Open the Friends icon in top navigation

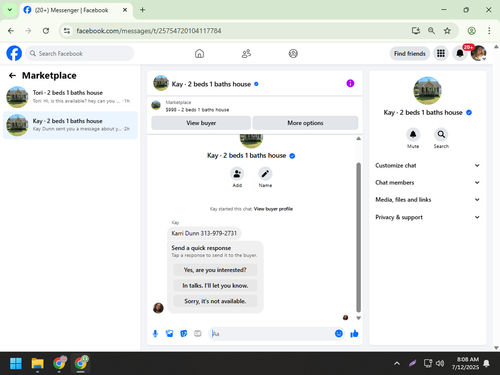246,53
